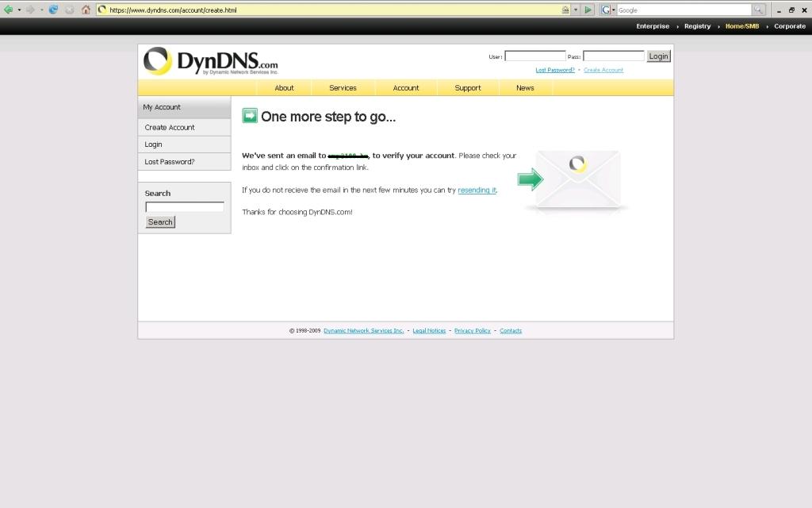Click the Google search engine icon
Screen dimensions: 812x508
(605, 10)
